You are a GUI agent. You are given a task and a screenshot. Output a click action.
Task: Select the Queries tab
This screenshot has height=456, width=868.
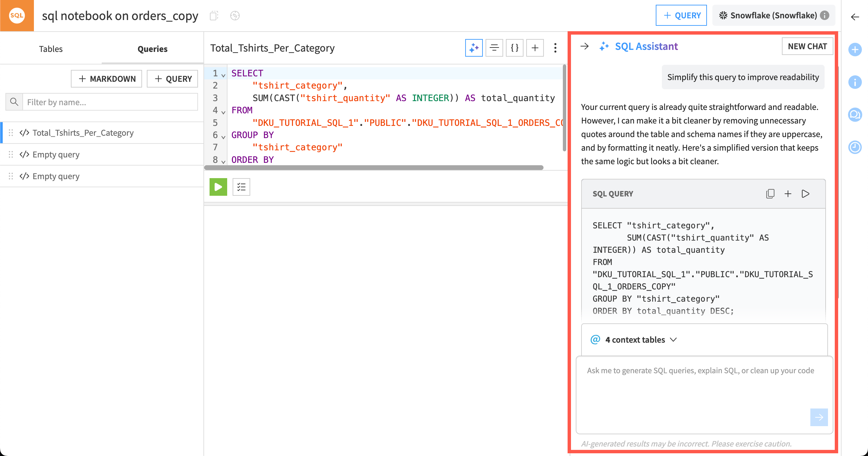point(153,49)
